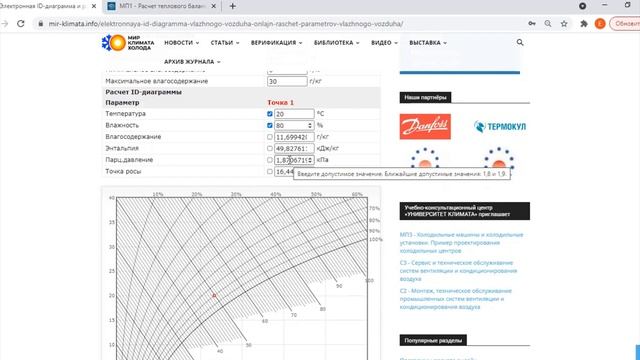Click the Точка 1 column header
The height and width of the screenshot is (360, 640).
pyautogui.click(x=280, y=102)
